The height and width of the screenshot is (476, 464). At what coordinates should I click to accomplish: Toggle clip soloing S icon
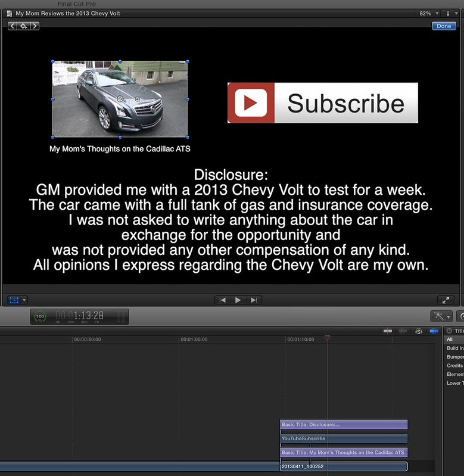click(419, 331)
